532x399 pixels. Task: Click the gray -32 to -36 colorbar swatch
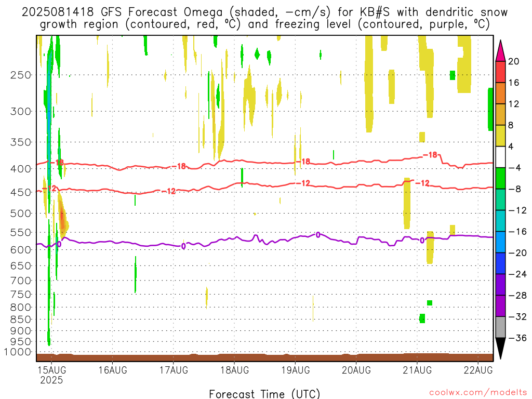(500, 327)
